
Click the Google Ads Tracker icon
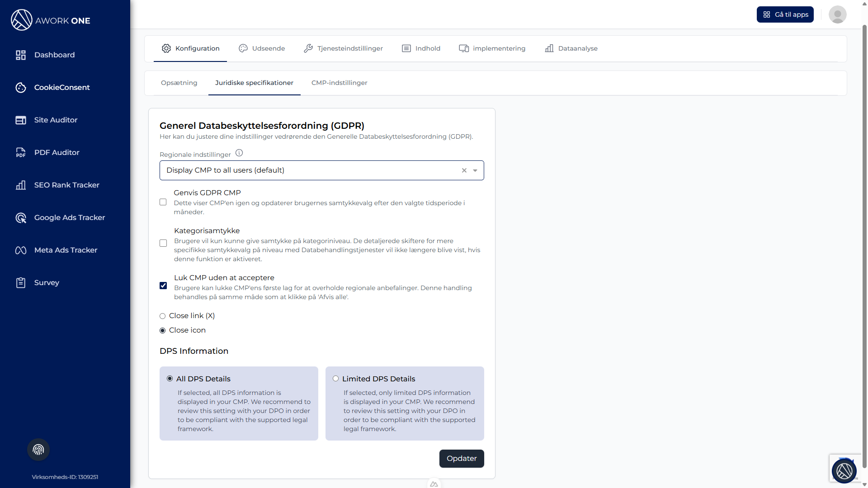(21, 218)
